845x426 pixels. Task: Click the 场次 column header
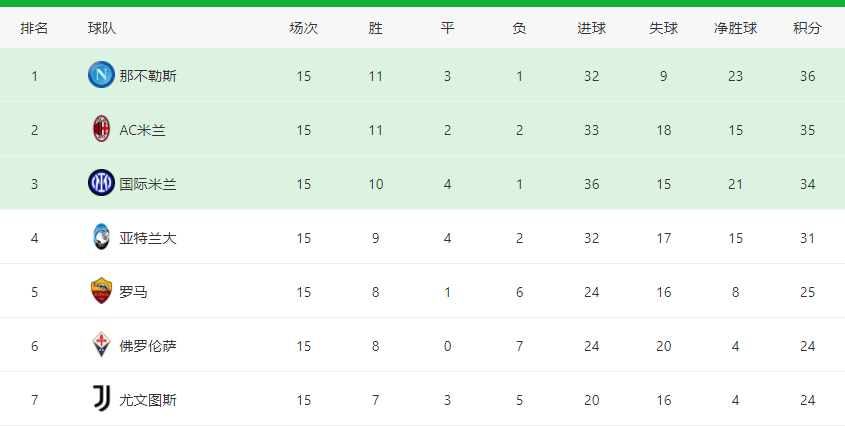[x=304, y=28]
